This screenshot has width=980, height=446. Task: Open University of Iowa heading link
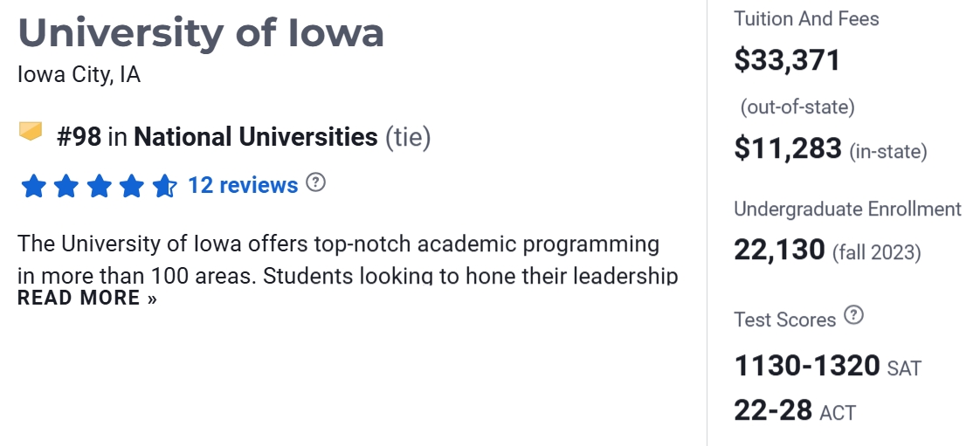tap(201, 33)
